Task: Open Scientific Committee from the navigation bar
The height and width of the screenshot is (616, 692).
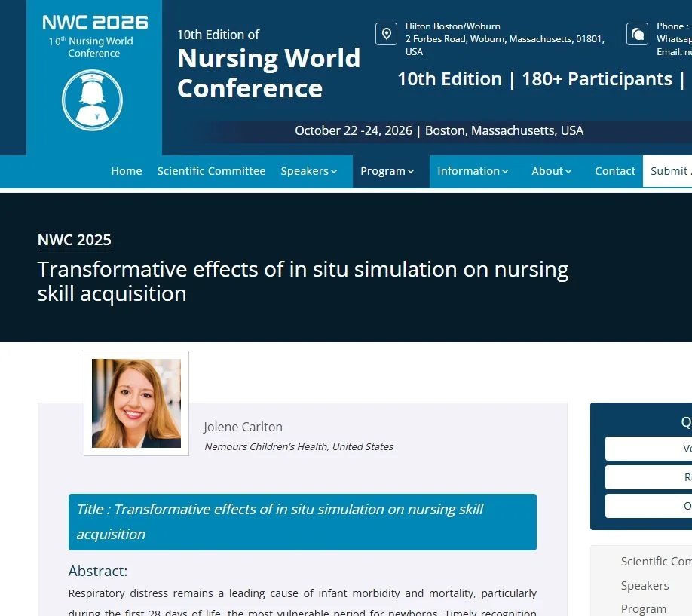Action: [211, 171]
